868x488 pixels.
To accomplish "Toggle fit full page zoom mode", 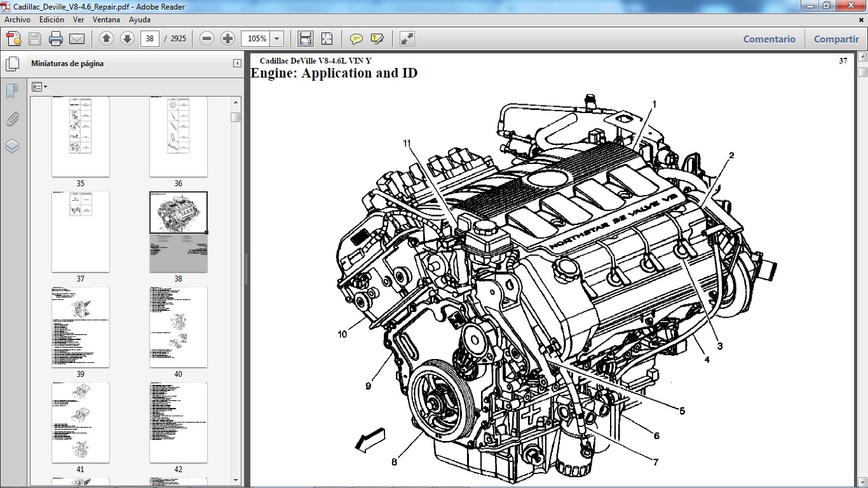I will 327,38.
